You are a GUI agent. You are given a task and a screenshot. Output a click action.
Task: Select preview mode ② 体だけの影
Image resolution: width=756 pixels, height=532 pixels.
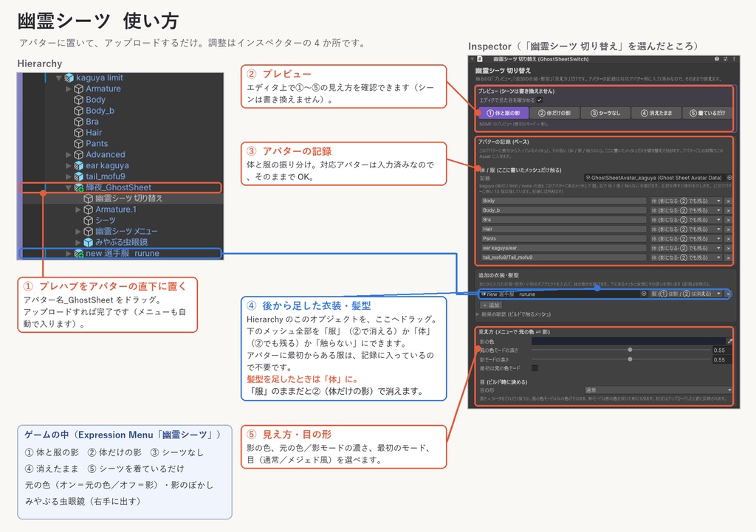(x=554, y=113)
